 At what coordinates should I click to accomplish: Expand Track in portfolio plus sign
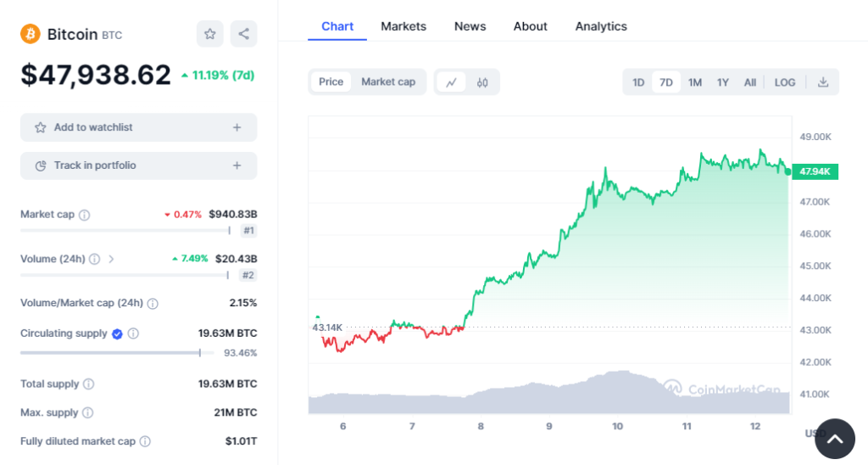coord(236,165)
